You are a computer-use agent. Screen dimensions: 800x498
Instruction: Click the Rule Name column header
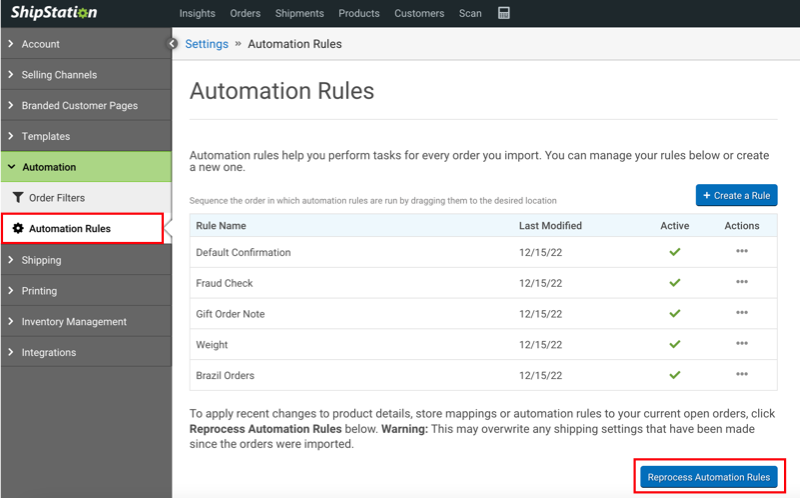point(221,226)
